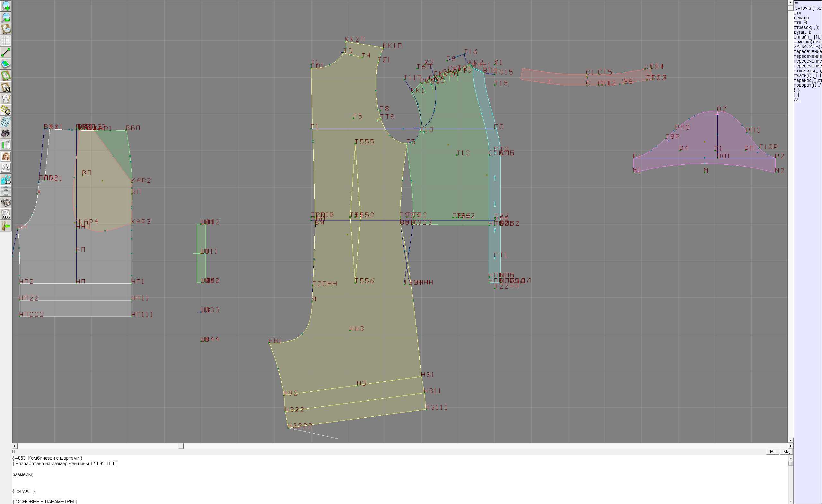
Task: Click the green arrow exit icon
Action: pos(6,226)
